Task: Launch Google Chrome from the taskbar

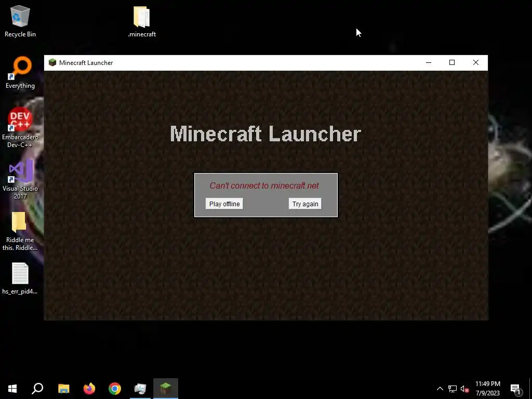Action: click(x=115, y=389)
